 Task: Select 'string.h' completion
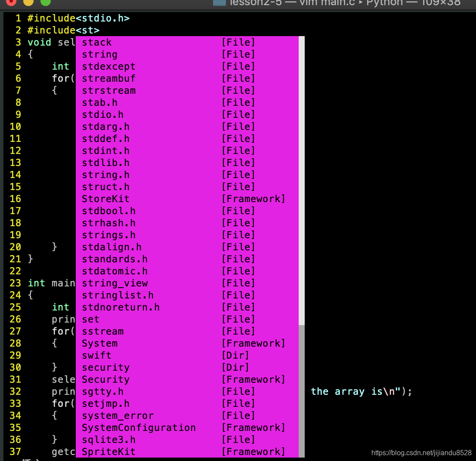[x=187, y=175]
